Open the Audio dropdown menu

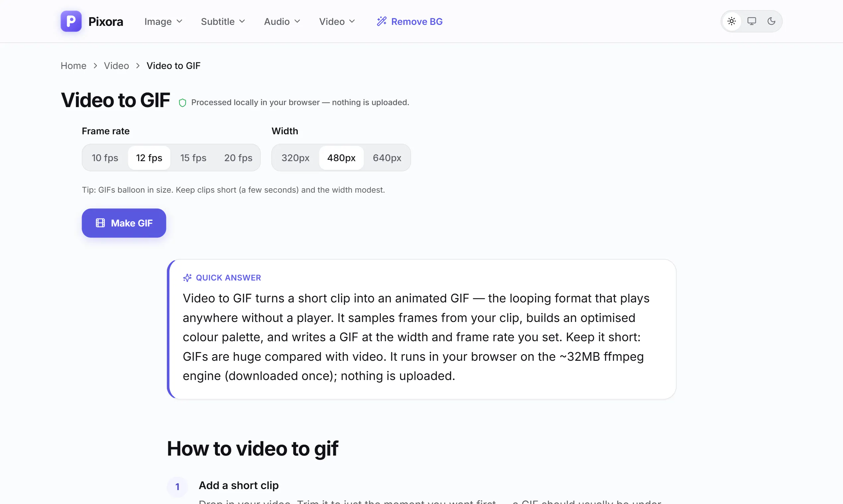[x=282, y=22]
